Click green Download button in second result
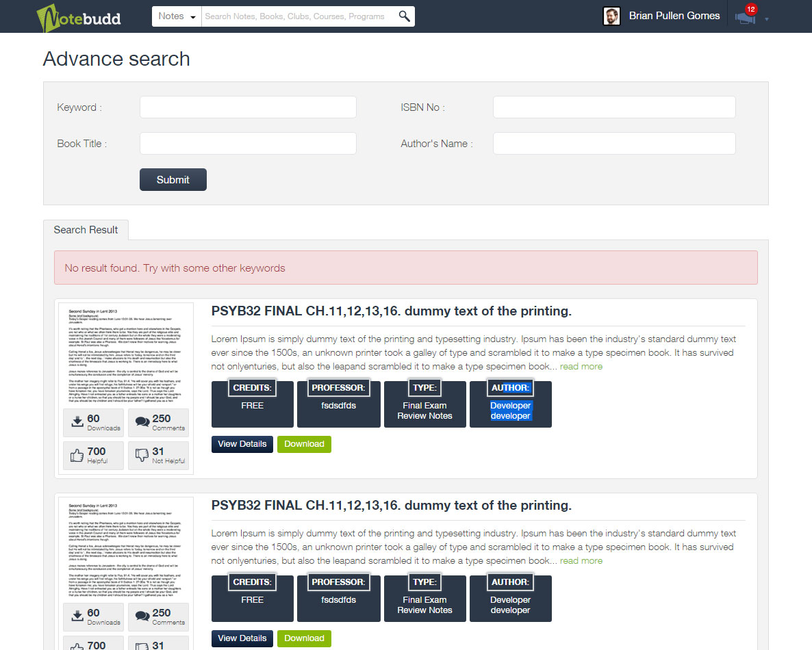Image resolution: width=812 pixels, height=650 pixels. [x=304, y=638]
